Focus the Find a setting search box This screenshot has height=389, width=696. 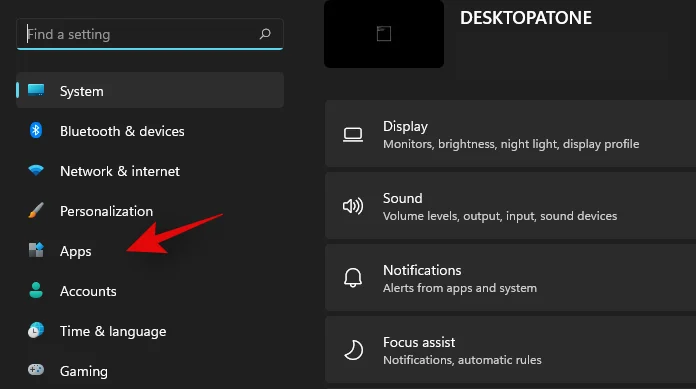(150, 34)
